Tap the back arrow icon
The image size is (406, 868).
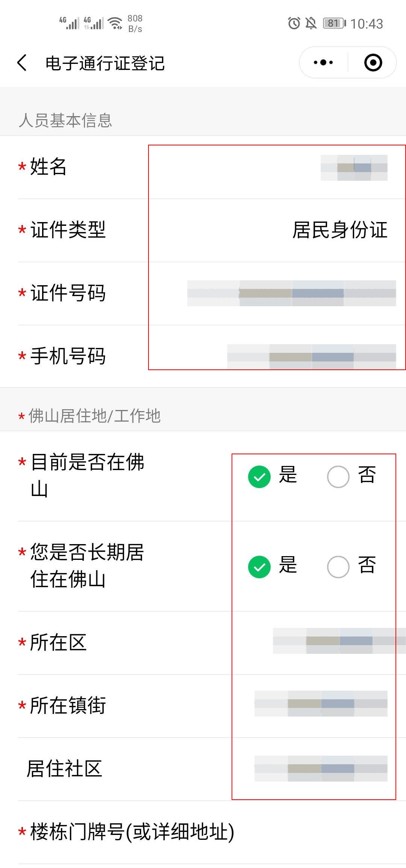(x=22, y=62)
